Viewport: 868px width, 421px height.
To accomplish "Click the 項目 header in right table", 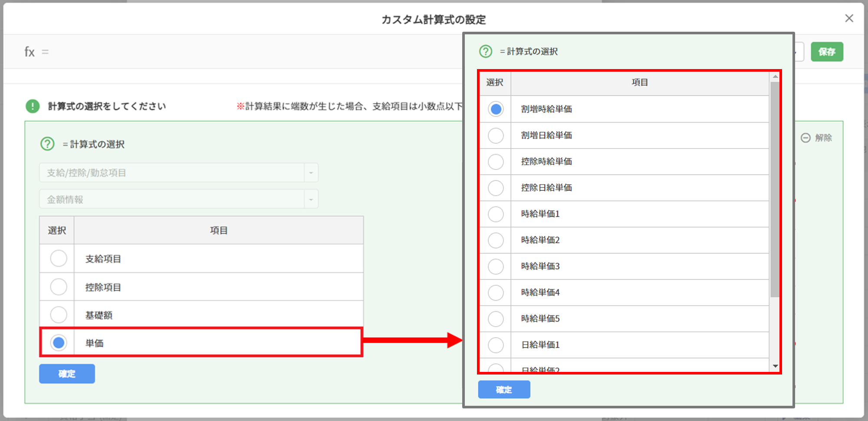I will (x=640, y=82).
